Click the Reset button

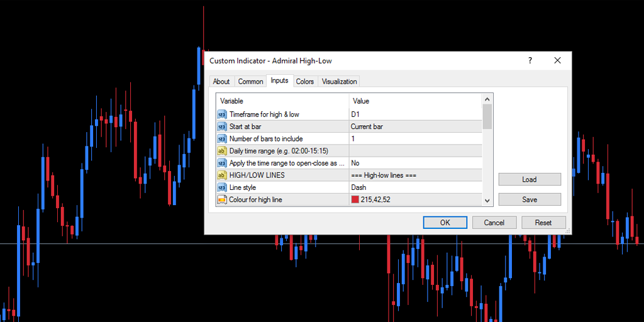[x=543, y=223]
